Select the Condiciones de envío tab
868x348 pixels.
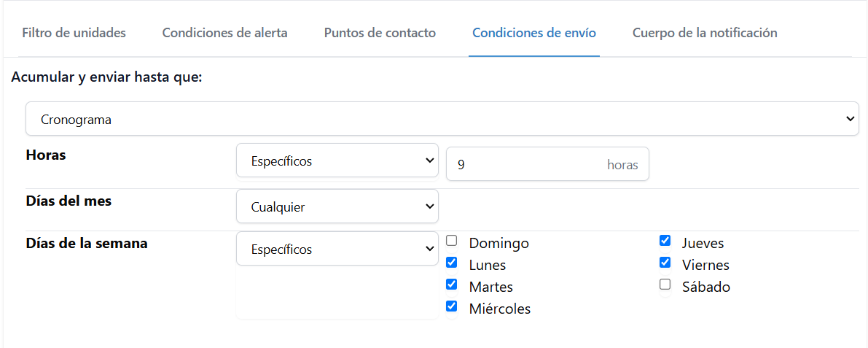tap(533, 33)
